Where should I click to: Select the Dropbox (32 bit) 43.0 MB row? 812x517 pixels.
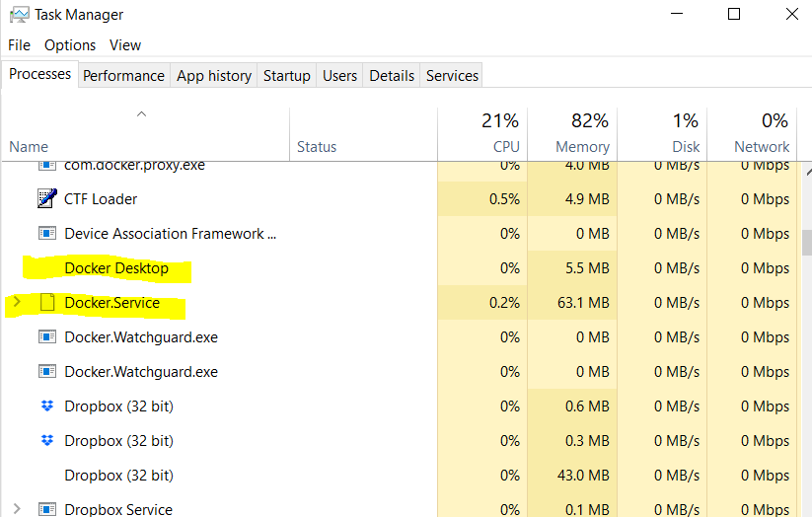click(x=399, y=475)
